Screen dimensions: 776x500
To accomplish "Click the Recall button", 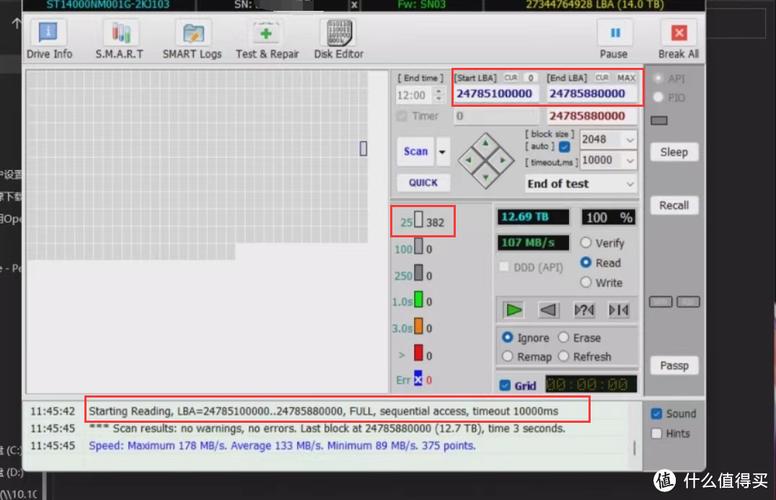I will point(674,205).
